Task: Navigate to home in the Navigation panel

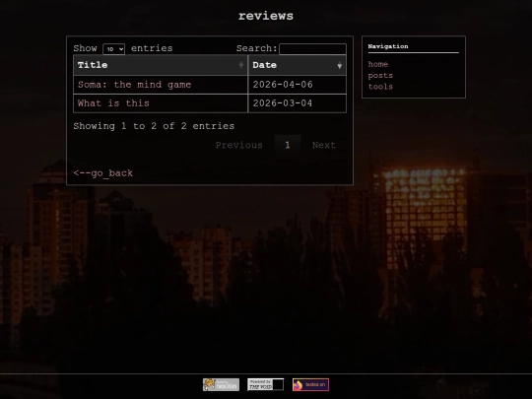Action: tap(378, 64)
